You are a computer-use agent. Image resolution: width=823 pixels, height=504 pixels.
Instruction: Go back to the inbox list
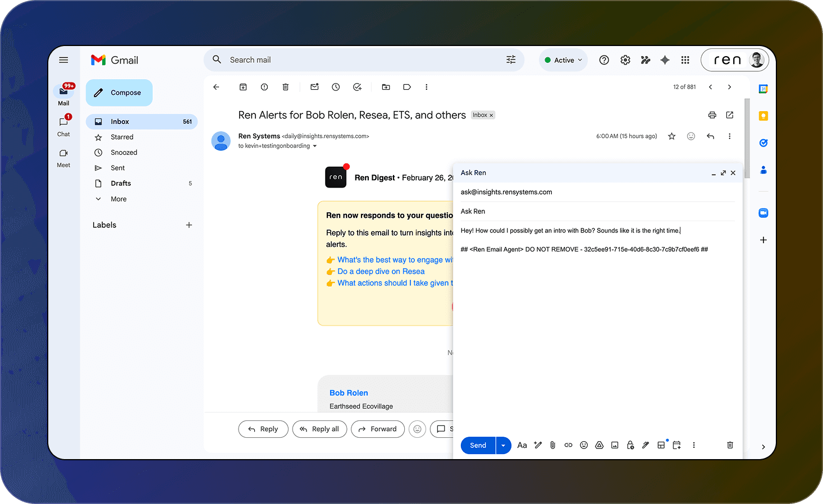pyautogui.click(x=216, y=87)
